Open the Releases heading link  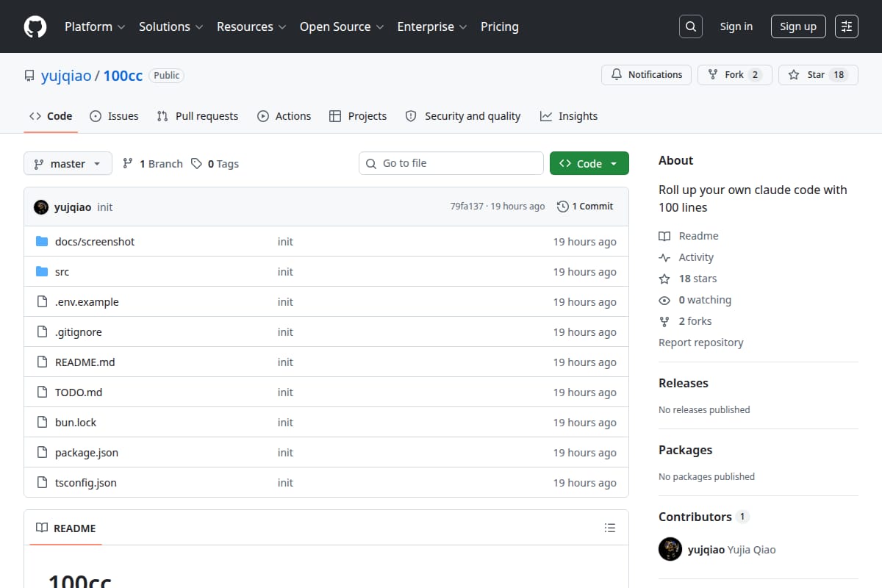click(684, 383)
